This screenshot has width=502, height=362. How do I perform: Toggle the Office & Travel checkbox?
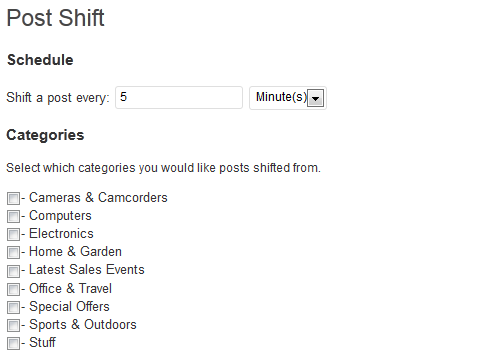coord(13,289)
